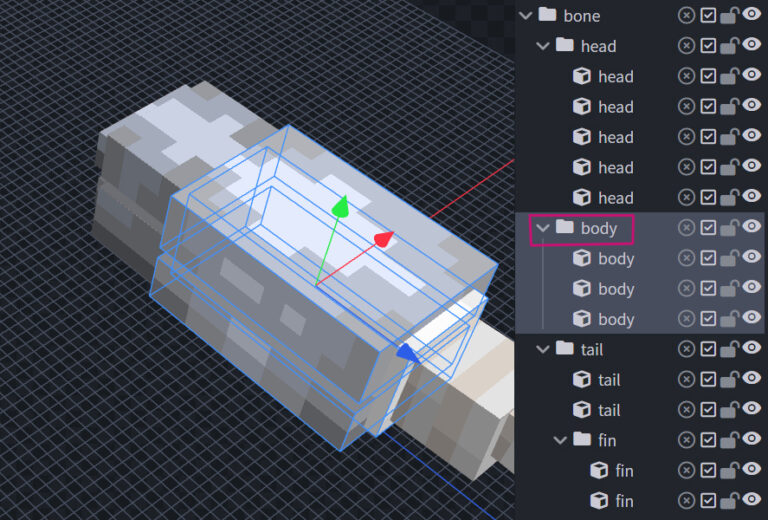Lock the tail group with its padlock
768x520 pixels.
[x=730, y=349]
